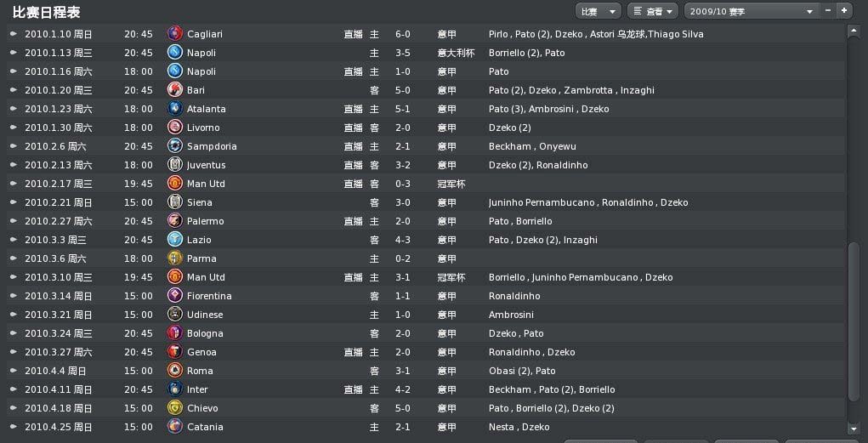Image resolution: width=868 pixels, height=443 pixels.
Task: Click the Fiorentina club badge icon
Action: pos(175,296)
